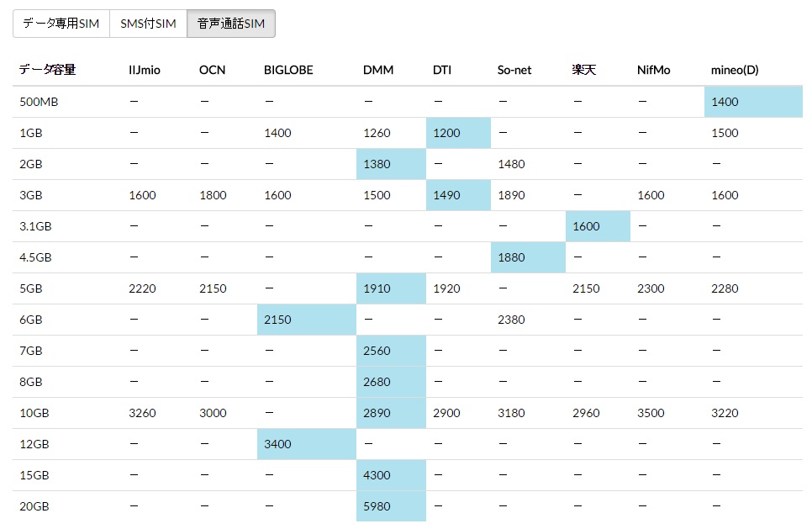Click NifMo 1600 in 3GB row
Image resolution: width=812 pixels, height=529 pixels.
tap(651, 195)
